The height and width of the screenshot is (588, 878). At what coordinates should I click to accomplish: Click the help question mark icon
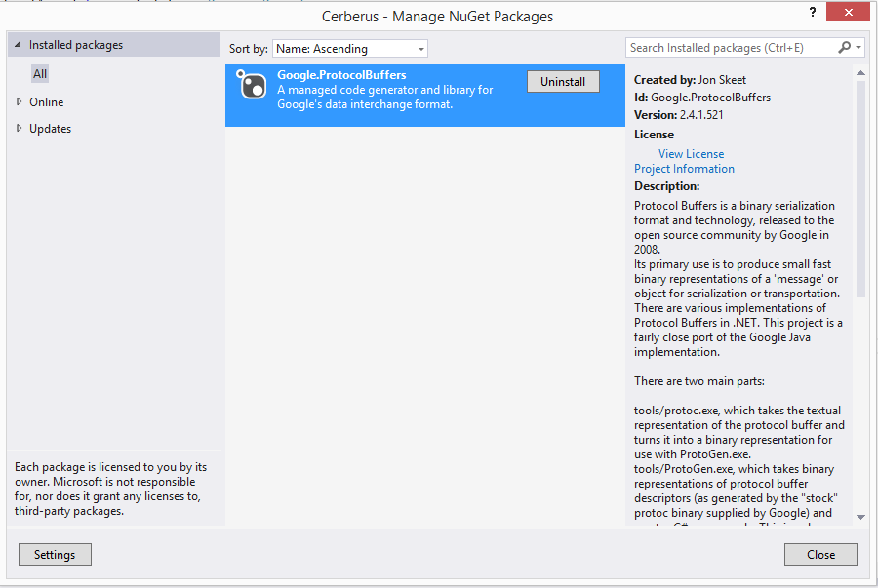coord(812,12)
